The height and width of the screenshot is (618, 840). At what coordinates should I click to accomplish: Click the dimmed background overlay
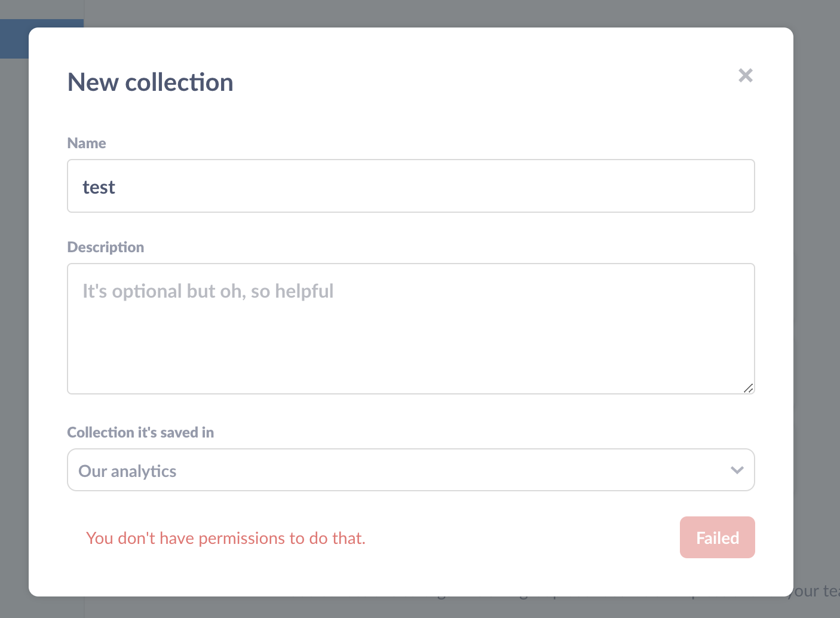(x=818, y=299)
